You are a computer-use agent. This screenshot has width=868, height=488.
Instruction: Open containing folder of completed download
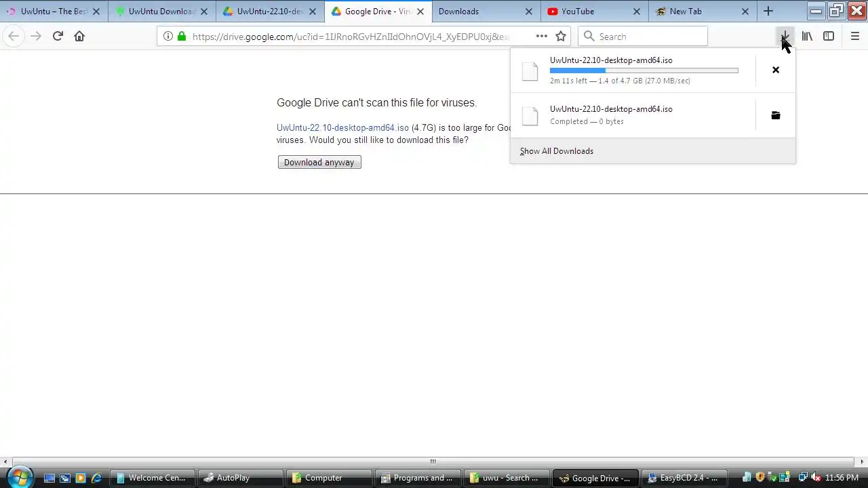(776, 115)
